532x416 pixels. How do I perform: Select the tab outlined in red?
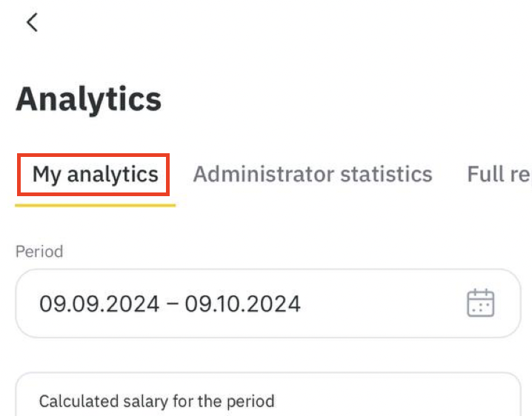pos(93,175)
